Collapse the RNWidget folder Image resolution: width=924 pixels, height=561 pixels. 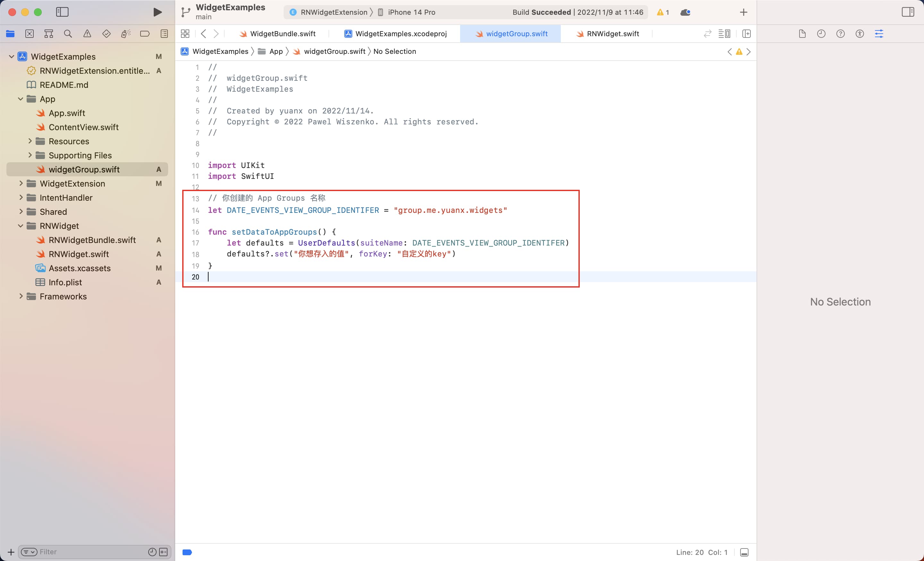tap(21, 226)
